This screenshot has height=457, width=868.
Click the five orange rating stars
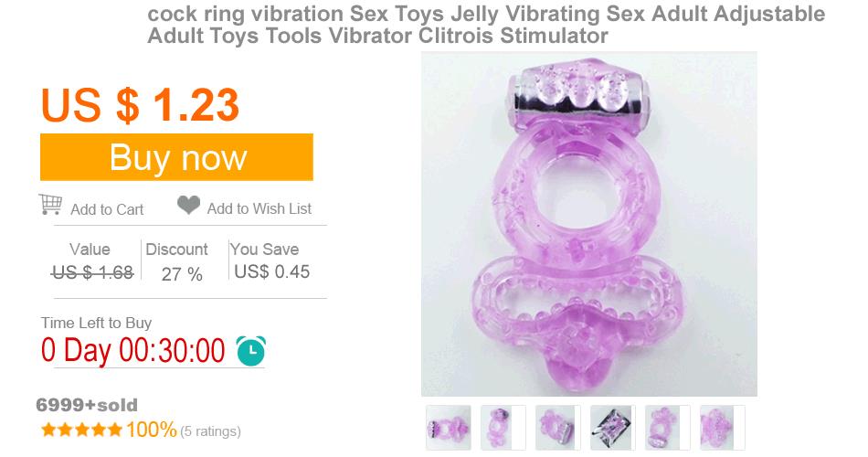click(x=81, y=430)
